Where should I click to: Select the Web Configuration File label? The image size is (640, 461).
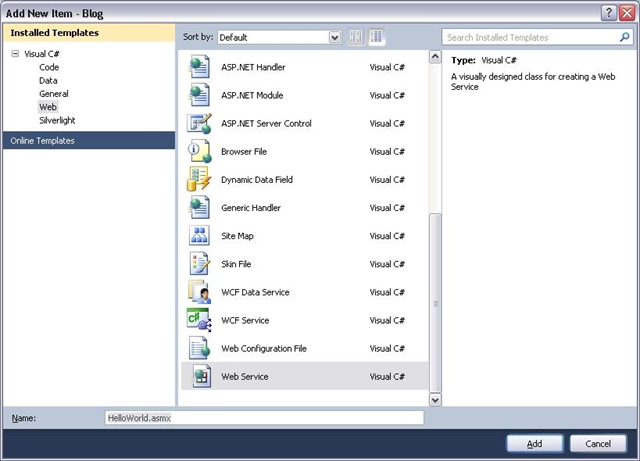(x=264, y=348)
